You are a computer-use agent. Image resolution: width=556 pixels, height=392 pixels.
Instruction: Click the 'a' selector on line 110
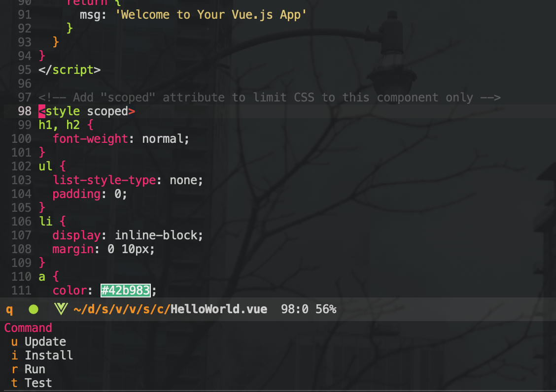(x=42, y=277)
